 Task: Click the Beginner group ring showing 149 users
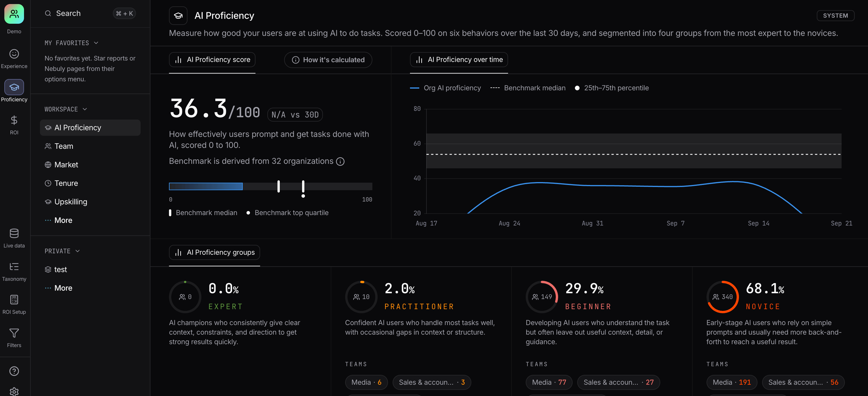tap(542, 297)
